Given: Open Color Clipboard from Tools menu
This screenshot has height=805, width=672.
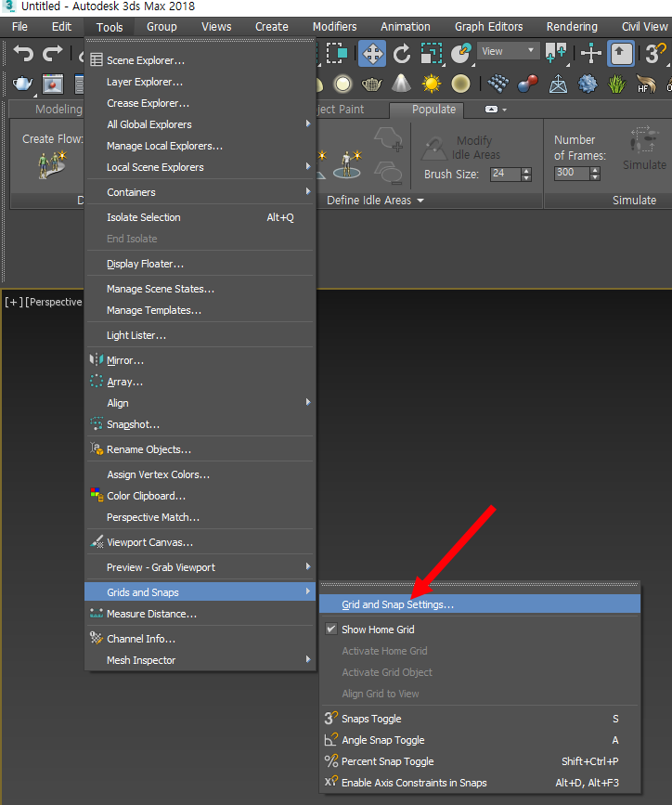Looking at the screenshot, I should 200,496.
